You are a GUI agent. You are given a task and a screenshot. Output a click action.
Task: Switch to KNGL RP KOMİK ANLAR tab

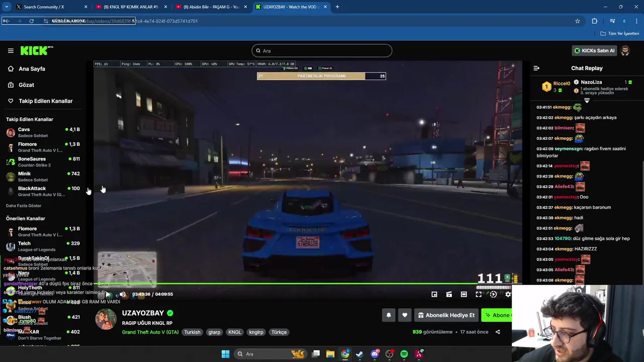pos(131,7)
